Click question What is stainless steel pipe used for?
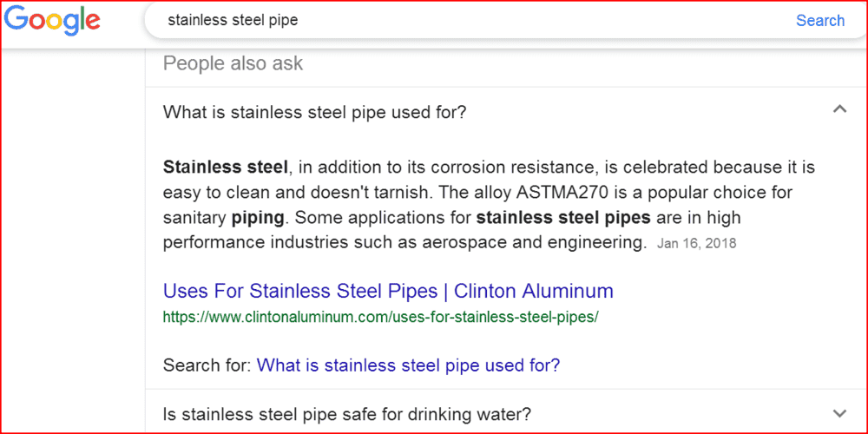 coord(314,112)
